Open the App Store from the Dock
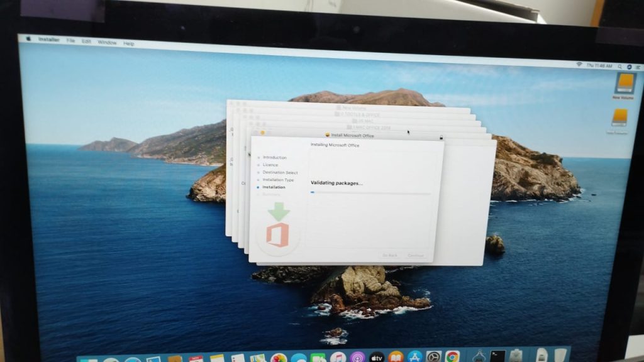Image resolution: width=644 pixels, height=362 pixels. (x=414, y=357)
